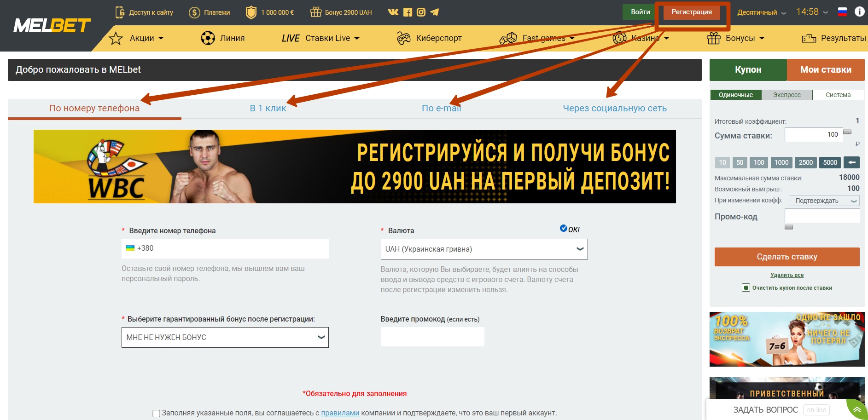Screen dimensions: 868x420
Task: Open the 100% express refund banner
Action: tap(787, 339)
